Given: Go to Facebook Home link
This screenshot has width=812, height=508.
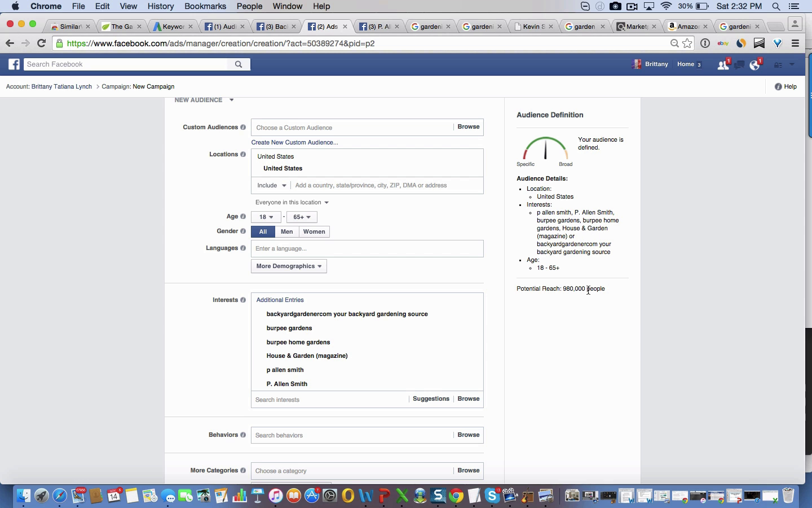Looking at the screenshot, I should (x=686, y=64).
